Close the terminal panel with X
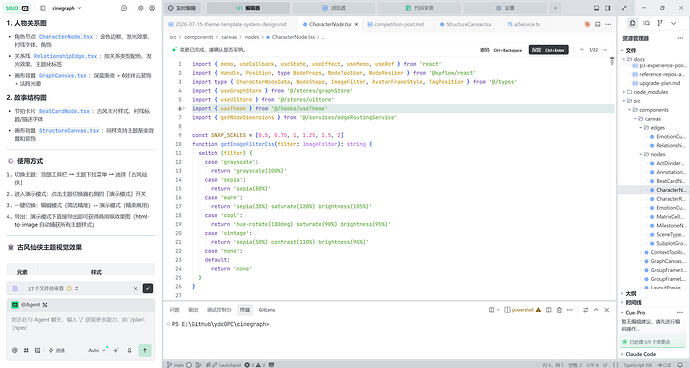The height and width of the screenshot is (368, 690). 607,310
